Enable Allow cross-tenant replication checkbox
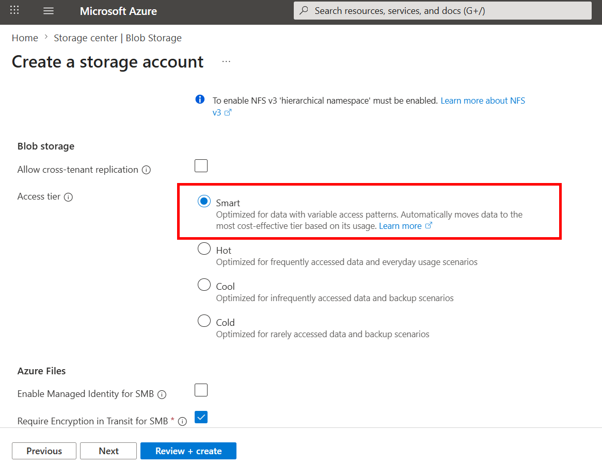This screenshot has height=464, width=602. coord(201,166)
